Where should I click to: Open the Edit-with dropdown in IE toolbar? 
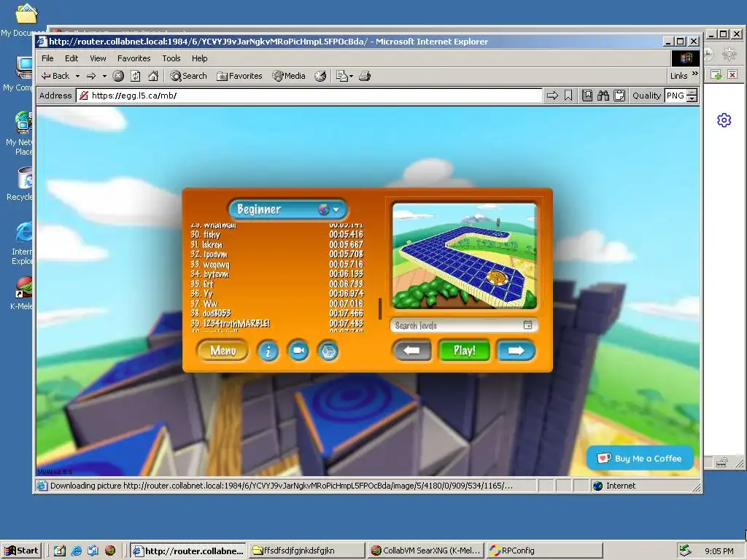pyautogui.click(x=351, y=76)
